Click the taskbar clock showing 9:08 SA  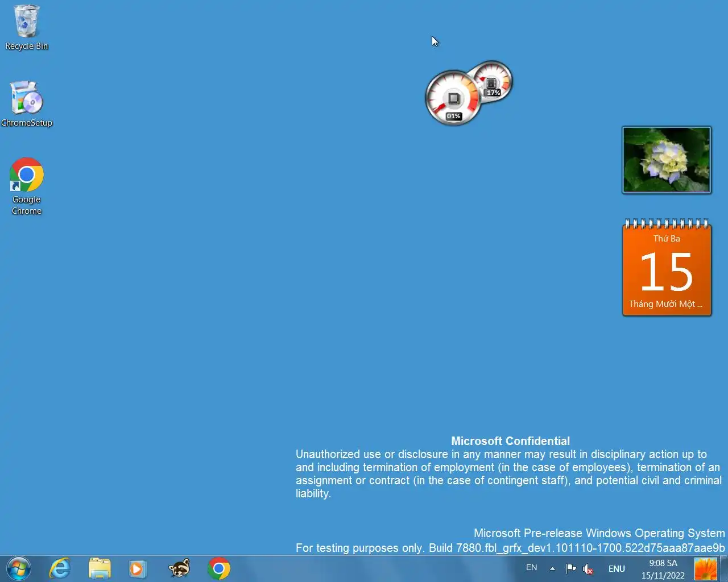(x=663, y=563)
